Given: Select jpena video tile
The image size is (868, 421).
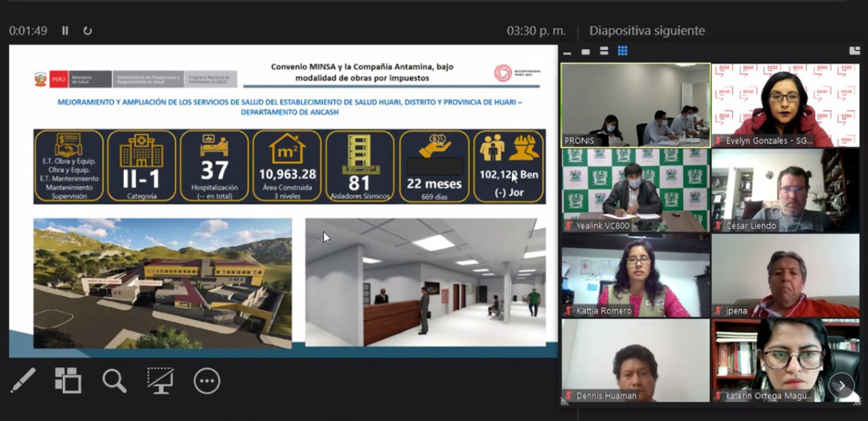Looking at the screenshot, I should [785, 276].
